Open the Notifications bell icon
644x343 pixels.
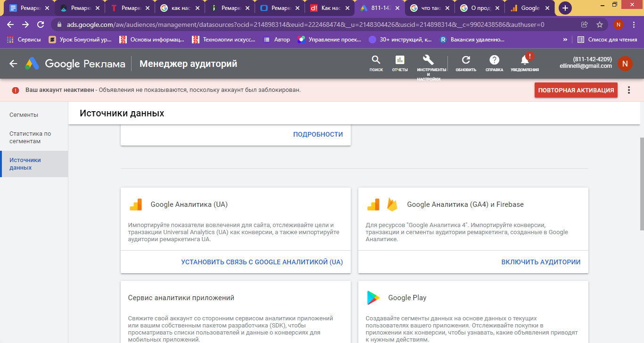click(525, 60)
